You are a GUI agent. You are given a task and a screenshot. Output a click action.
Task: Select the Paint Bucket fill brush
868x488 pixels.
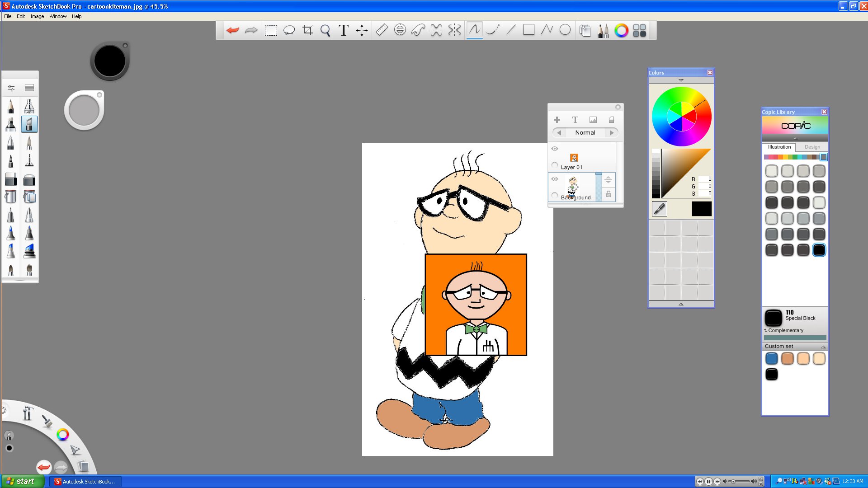pos(11,197)
